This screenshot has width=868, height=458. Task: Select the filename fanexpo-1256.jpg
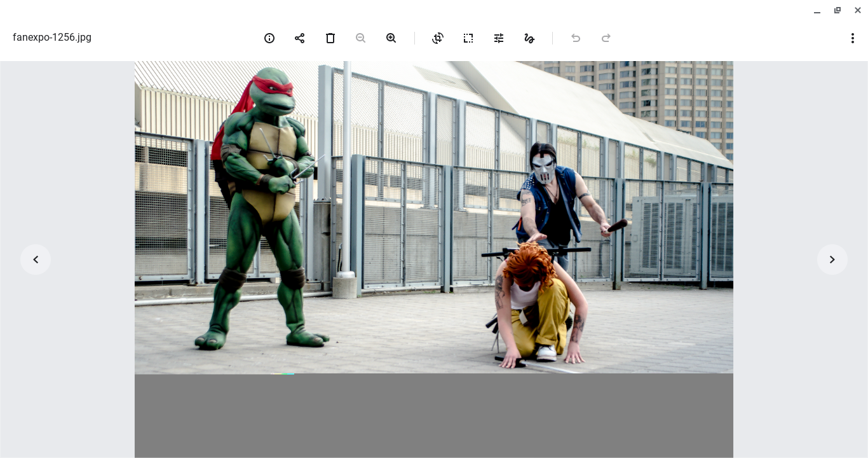52,38
